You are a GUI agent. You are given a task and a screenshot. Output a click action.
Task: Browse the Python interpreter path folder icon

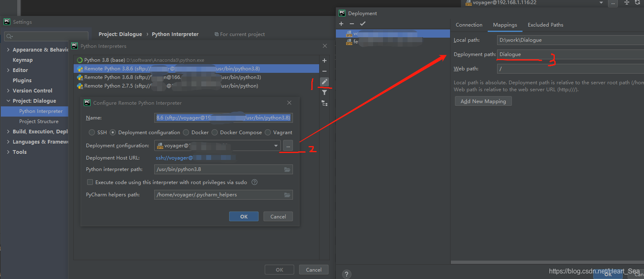[x=287, y=169]
